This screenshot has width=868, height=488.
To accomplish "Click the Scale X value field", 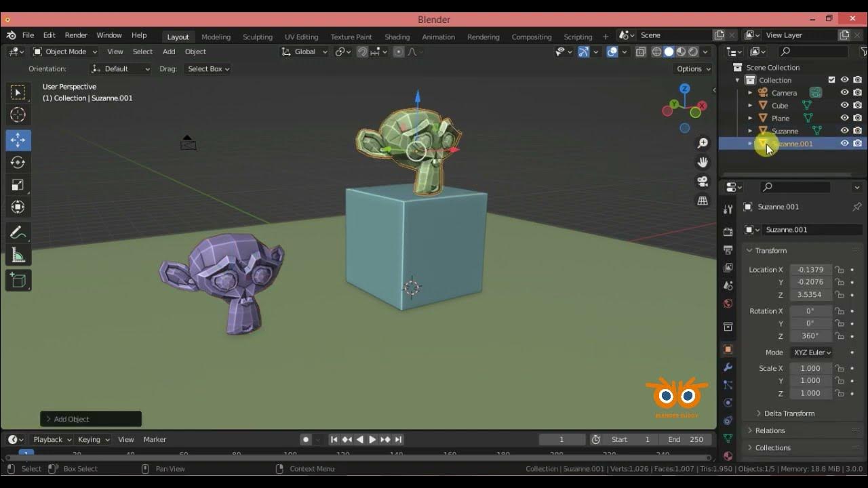I will pos(810,369).
